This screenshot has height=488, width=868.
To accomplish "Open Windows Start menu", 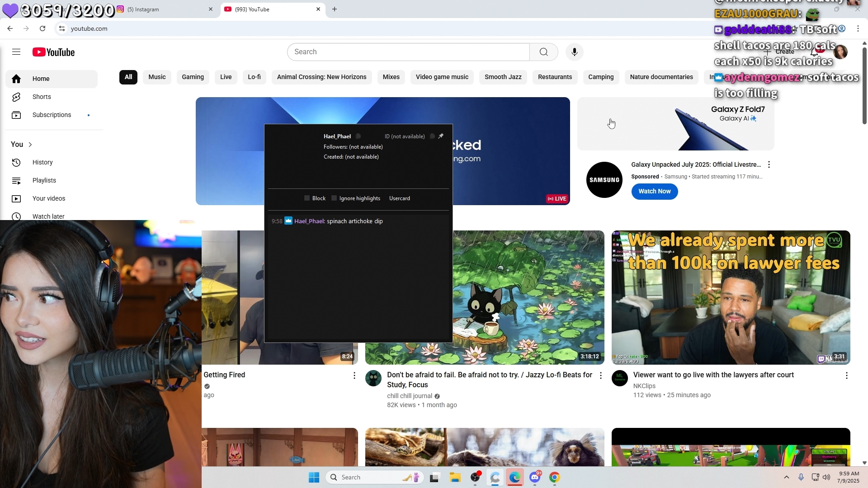I will (314, 477).
